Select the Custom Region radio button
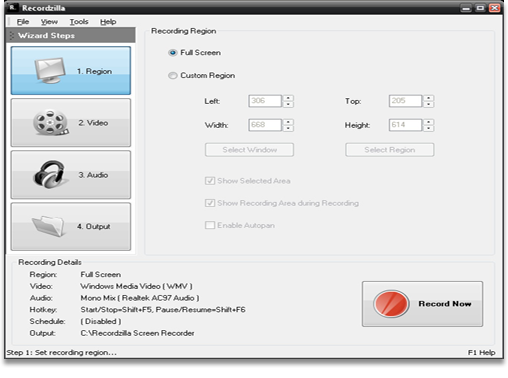The height and width of the screenshot is (378, 508). (x=172, y=76)
